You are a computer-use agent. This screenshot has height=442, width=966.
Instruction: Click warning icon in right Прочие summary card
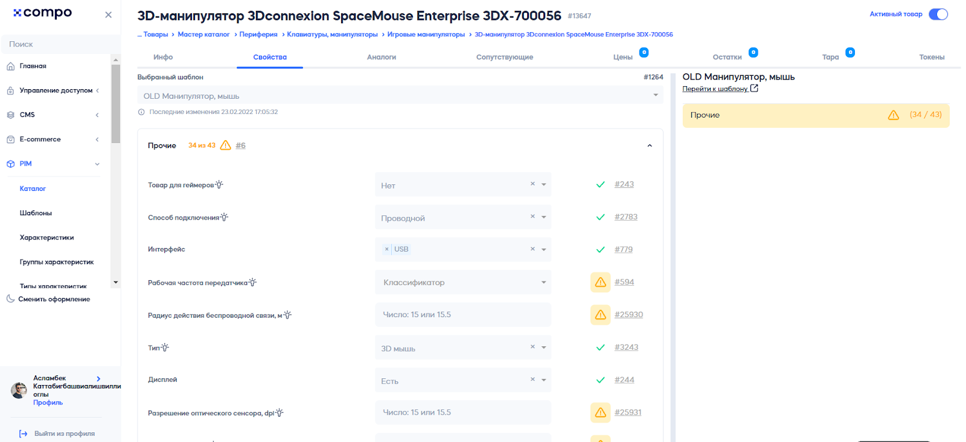(x=893, y=115)
